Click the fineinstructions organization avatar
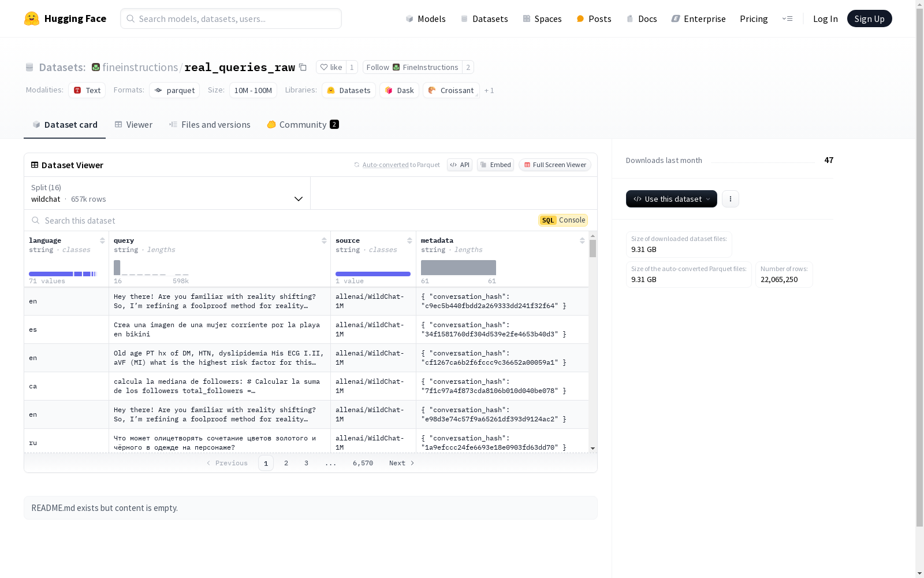Screen dimensions: 924x578 click(x=96, y=67)
